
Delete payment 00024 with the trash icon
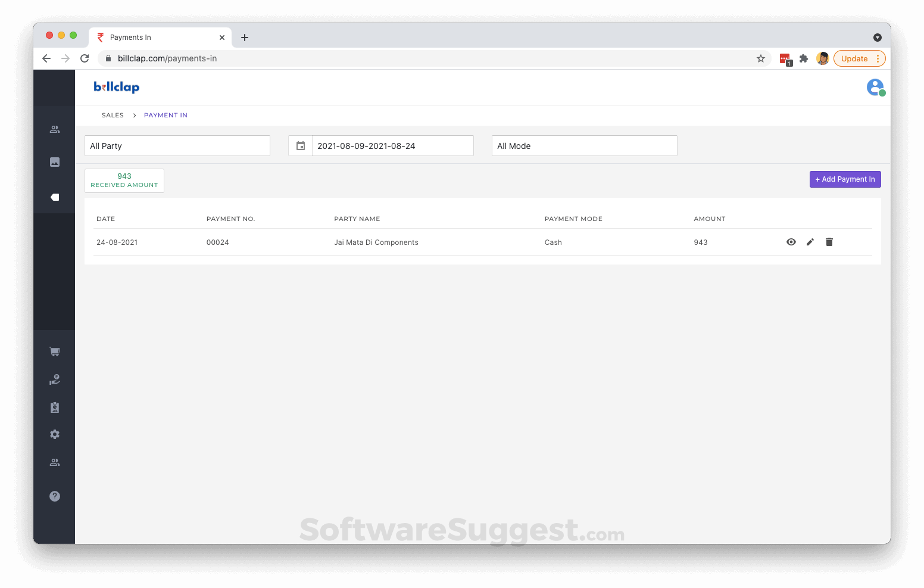(829, 242)
